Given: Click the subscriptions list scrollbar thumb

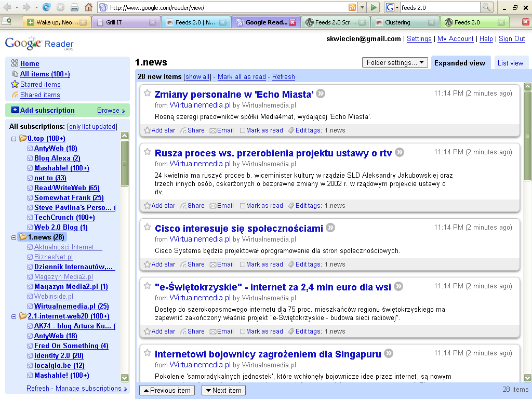Looking at the screenshot, I should pyautogui.click(x=125, y=164).
